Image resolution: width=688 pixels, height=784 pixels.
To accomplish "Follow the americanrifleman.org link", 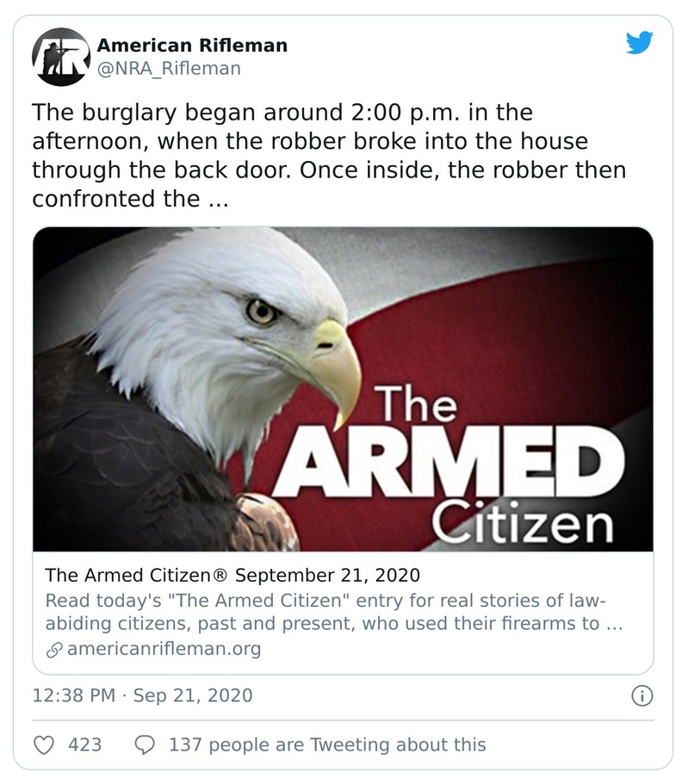I will pyautogui.click(x=163, y=649).
